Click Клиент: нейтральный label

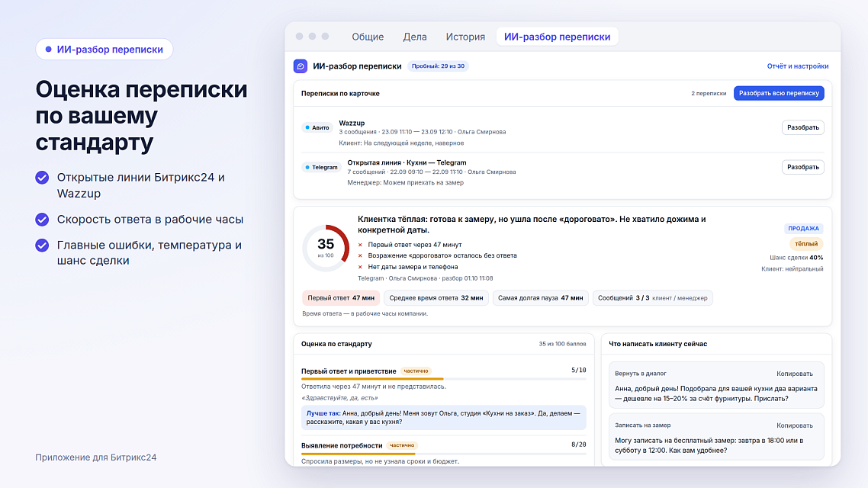coord(792,269)
